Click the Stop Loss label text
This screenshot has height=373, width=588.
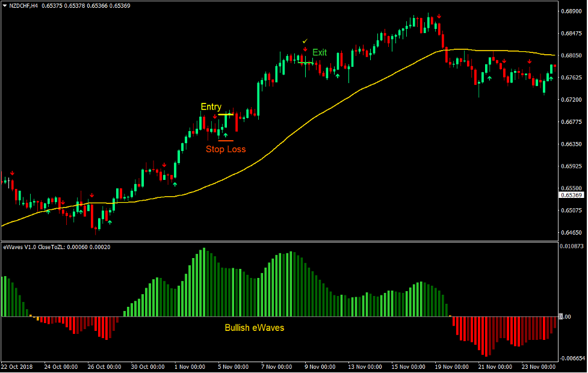226,149
